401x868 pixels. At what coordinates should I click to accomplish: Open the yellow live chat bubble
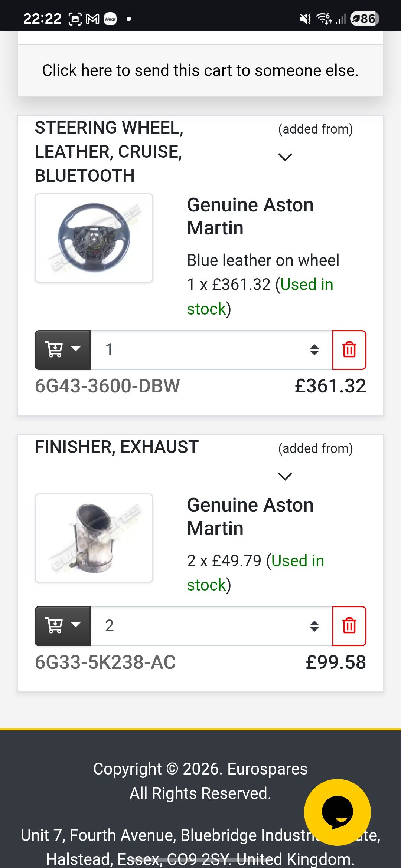pyautogui.click(x=337, y=812)
